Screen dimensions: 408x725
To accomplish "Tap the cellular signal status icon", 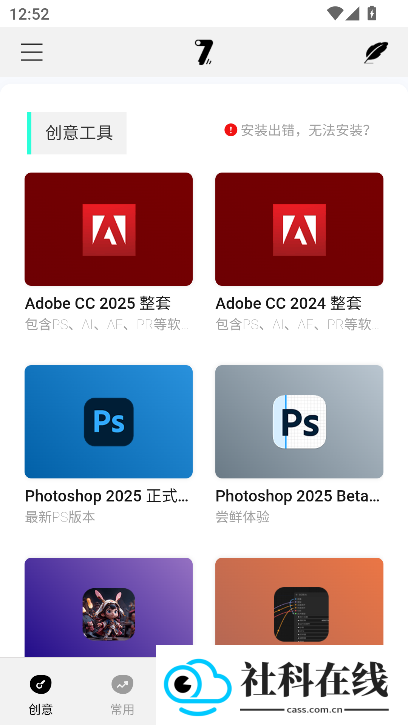I will 352,13.
